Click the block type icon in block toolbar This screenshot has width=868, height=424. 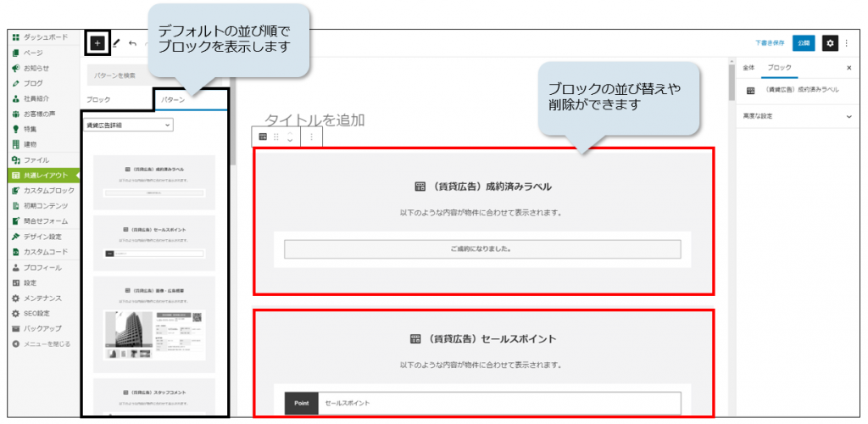tap(263, 137)
